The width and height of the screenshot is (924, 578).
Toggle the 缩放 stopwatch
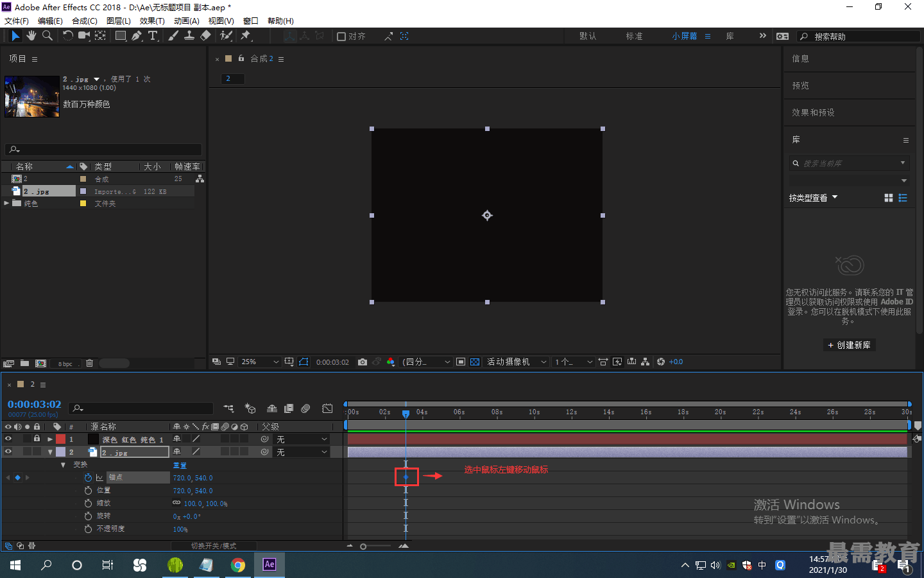click(x=88, y=503)
